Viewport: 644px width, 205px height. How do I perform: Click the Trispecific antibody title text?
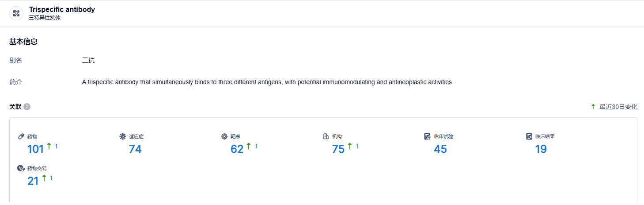coord(62,9)
